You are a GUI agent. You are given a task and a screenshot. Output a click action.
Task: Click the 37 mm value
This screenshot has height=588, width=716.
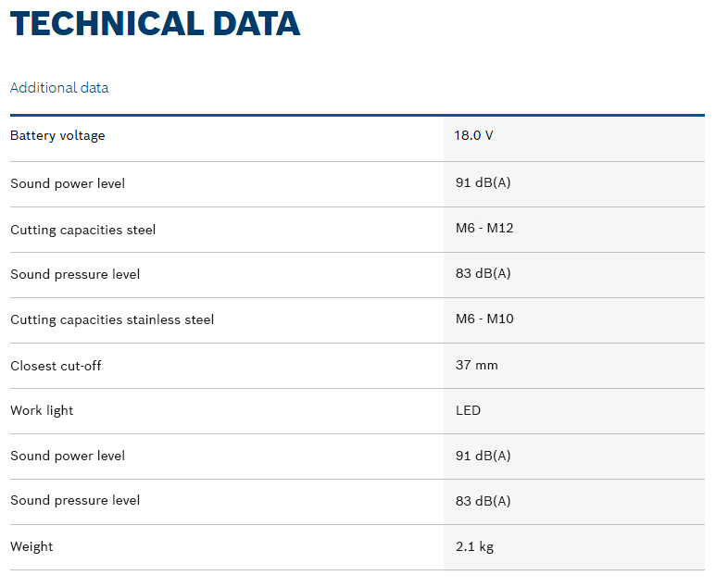[477, 365]
